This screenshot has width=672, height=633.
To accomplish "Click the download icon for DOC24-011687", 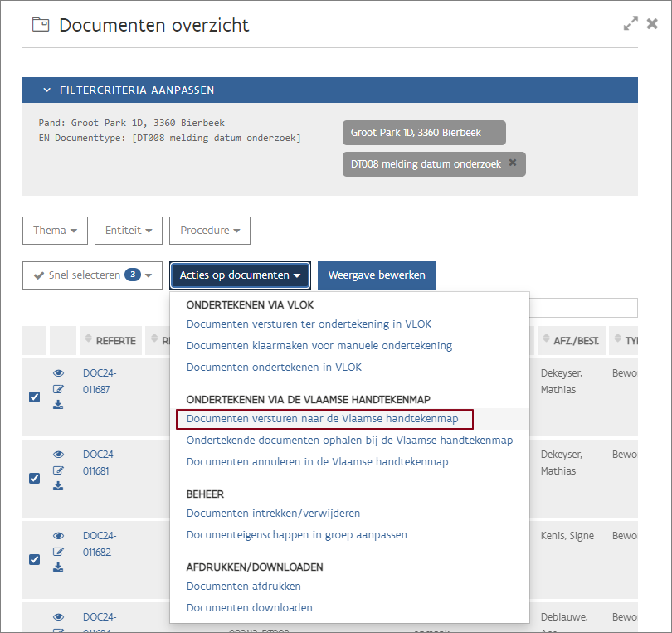I will pos(58,405).
